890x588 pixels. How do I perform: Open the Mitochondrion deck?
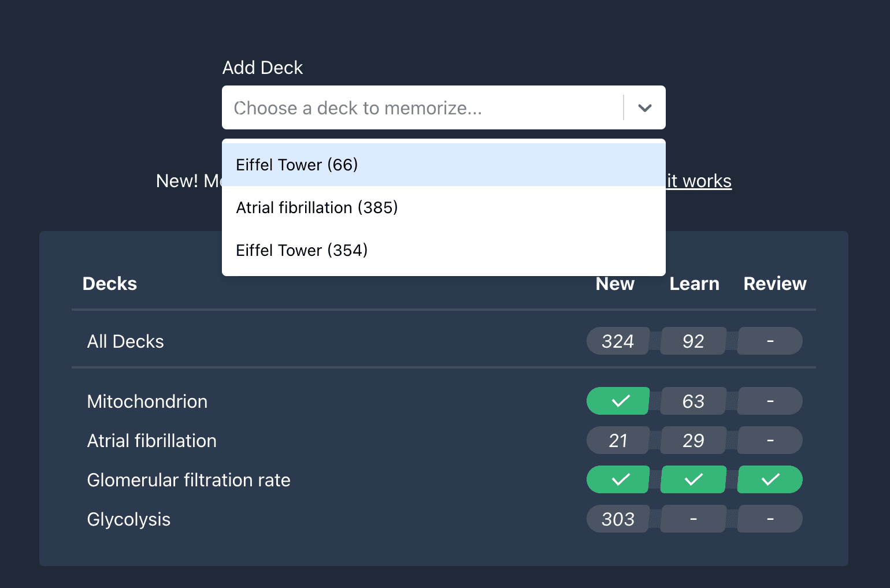point(147,401)
